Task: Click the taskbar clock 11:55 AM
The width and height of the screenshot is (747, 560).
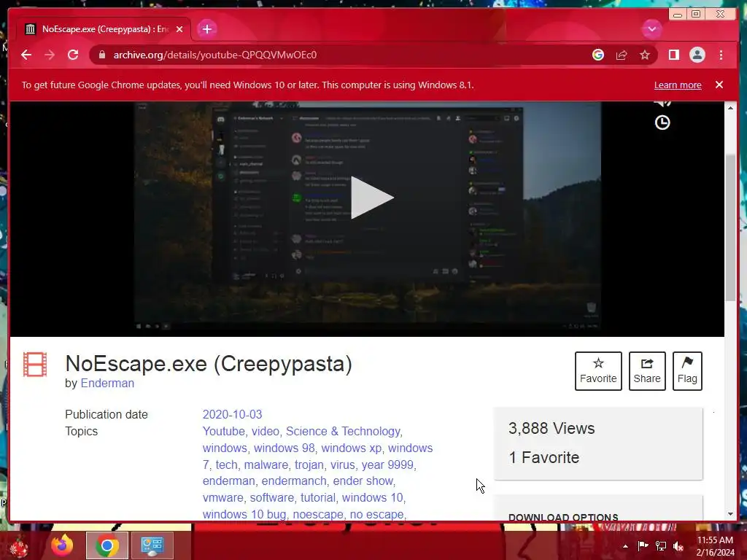Action: tap(715, 540)
